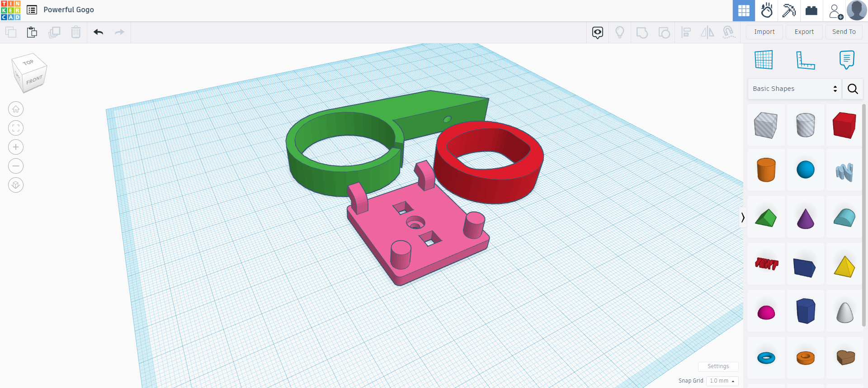The width and height of the screenshot is (868, 388).
Task: Click the Duplicate and repeat icon
Action: pyautogui.click(x=54, y=32)
